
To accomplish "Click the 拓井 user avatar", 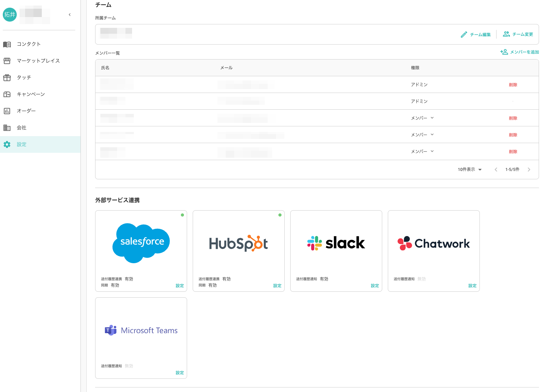I will (x=10, y=15).
